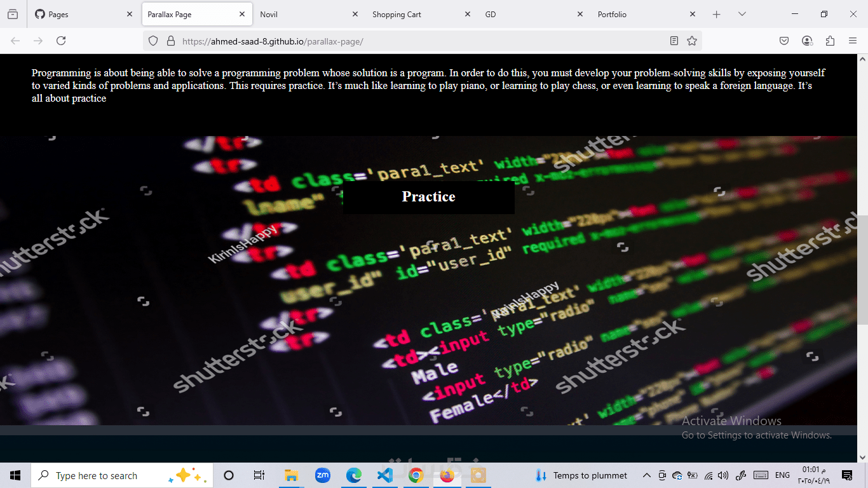Click the programming practice paragraph text
Viewport: 868px width, 488px height.
[428, 86]
